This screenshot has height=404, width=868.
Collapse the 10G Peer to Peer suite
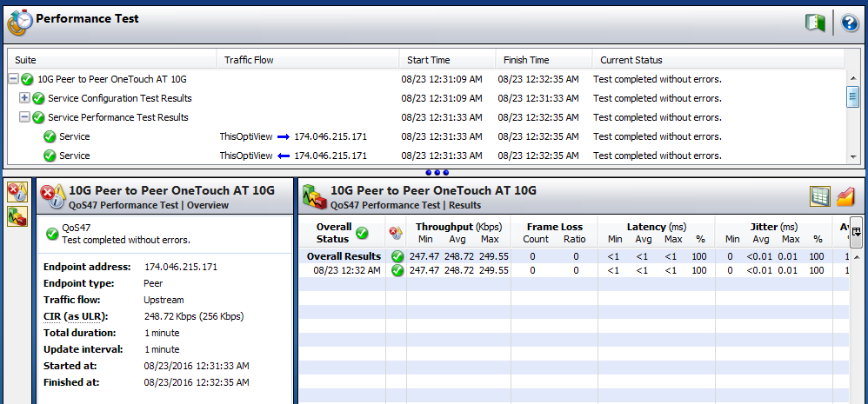click(13, 79)
